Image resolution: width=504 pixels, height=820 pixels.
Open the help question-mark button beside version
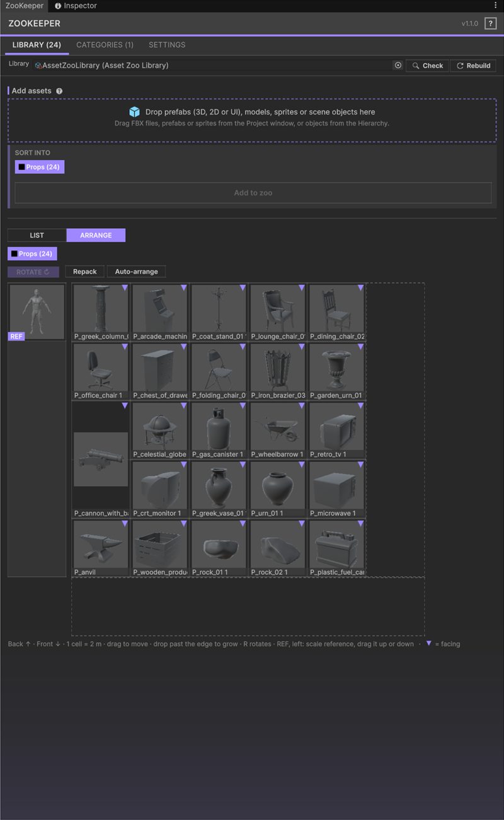click(490, 23)
